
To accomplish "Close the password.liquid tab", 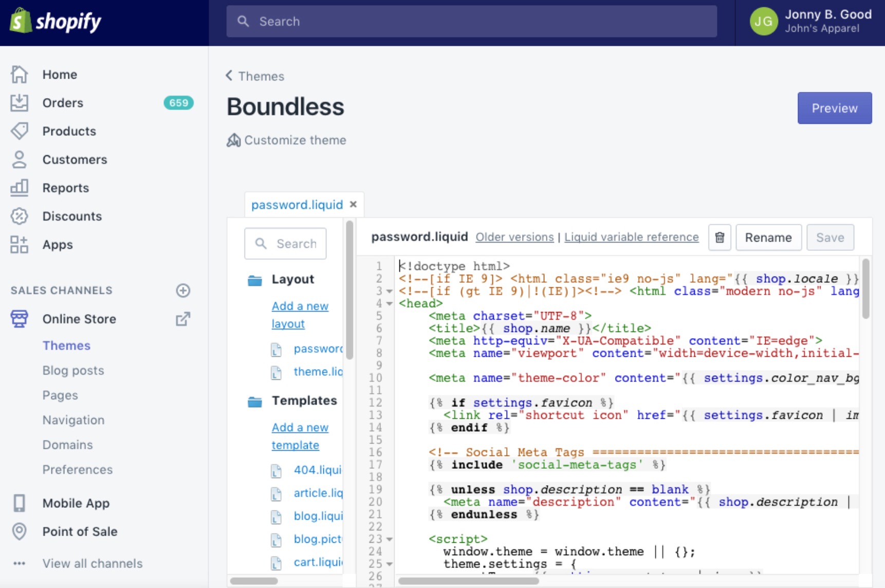I will [353, 204].
